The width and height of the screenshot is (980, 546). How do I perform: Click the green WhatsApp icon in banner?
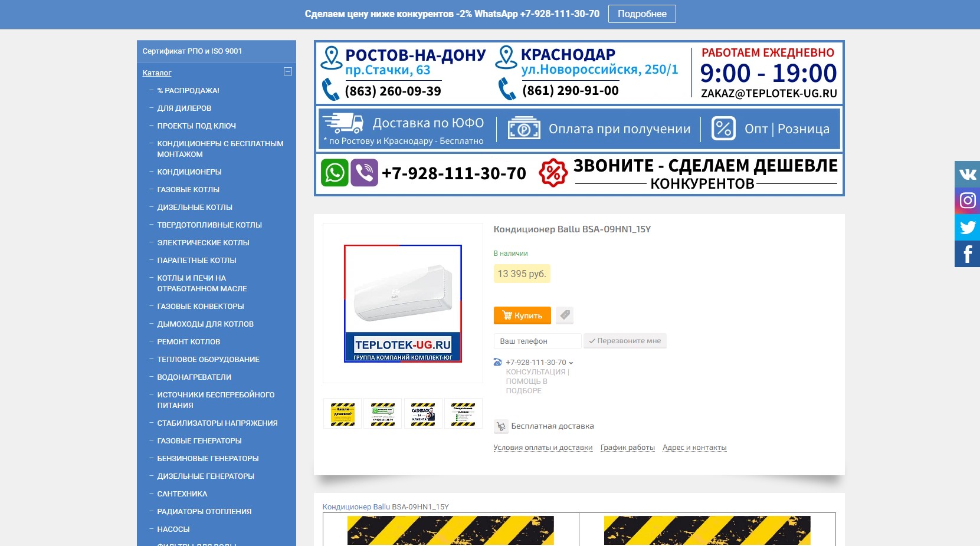(335, 173)
